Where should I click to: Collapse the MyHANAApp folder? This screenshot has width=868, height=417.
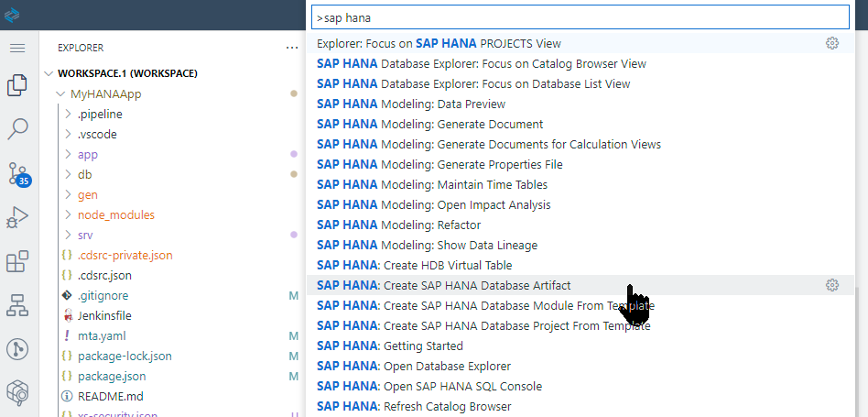[x=60, y=93]
